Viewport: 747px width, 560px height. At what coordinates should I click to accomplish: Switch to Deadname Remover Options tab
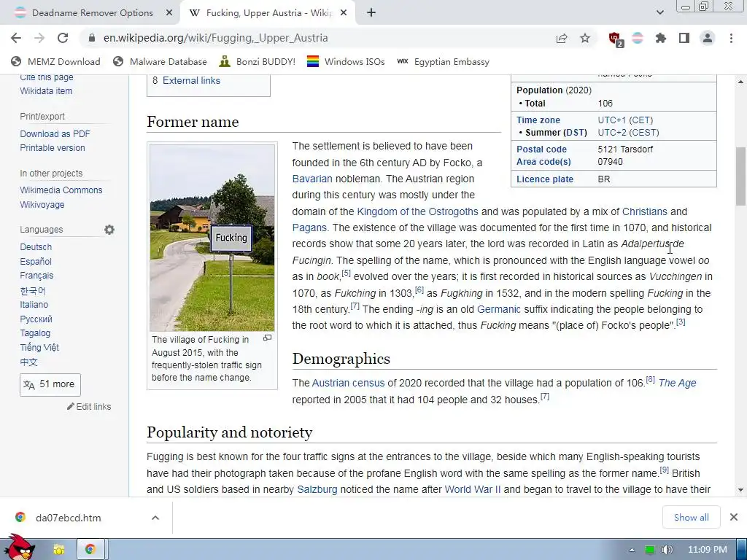click(x=93, y=13)
